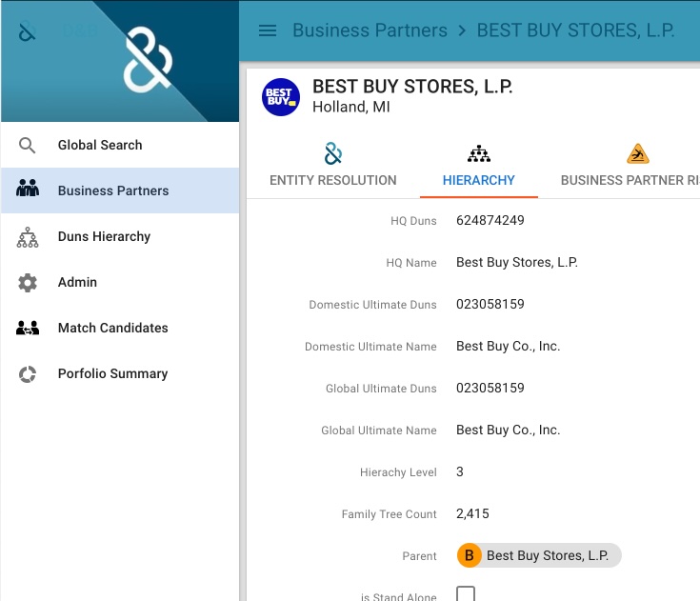The height and width of the screenshot is (601, 700).
Task: Click the HQ Name field label
Action: (x=411, y=263)
